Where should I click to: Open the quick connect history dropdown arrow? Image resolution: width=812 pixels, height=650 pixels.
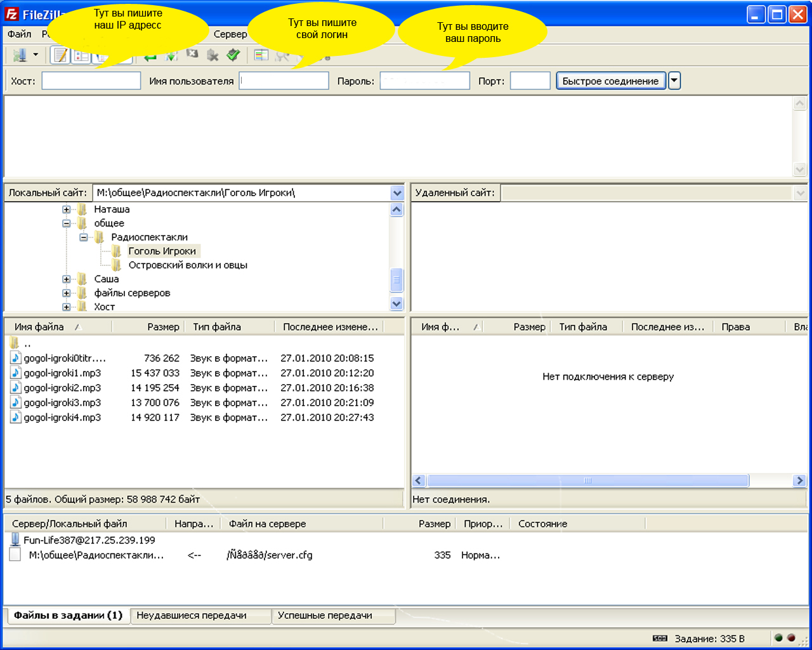674,81
